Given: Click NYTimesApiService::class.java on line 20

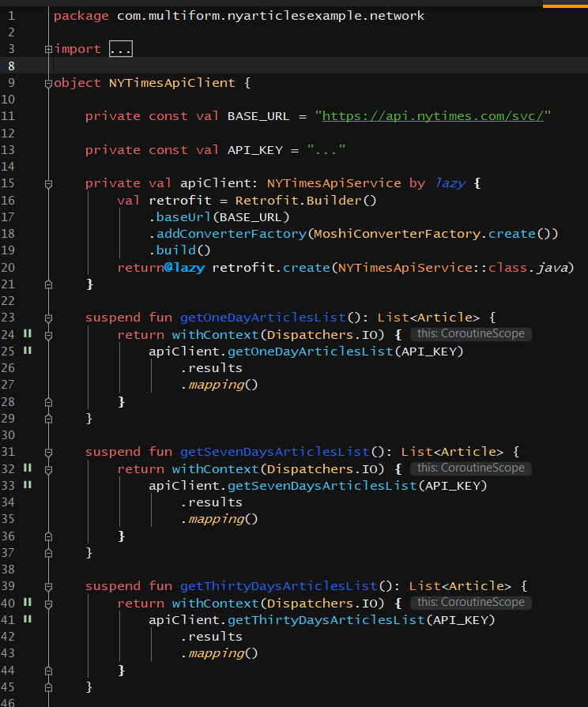Looking at the screenshot, I should point(452,268).
